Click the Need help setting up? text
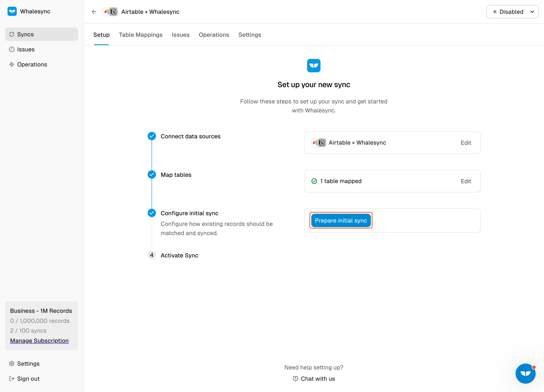Viewport: 544px width, 392px height. [x=314, y=367]
